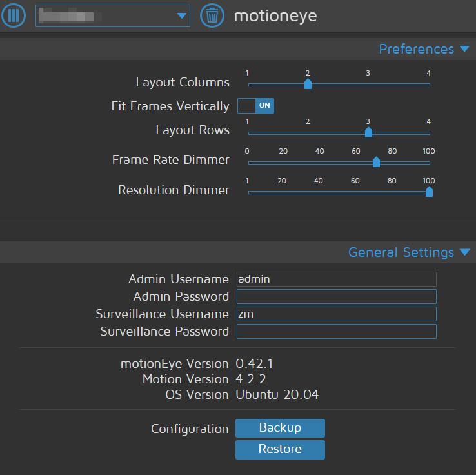The image size is (476, 475).
Task: Click OS Version value Ubuntu 20.04
Action: tap(277, 394)
